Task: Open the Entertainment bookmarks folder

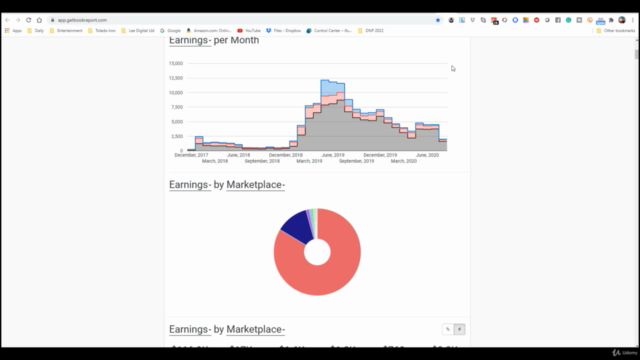Action: click(x=66, y=31)
